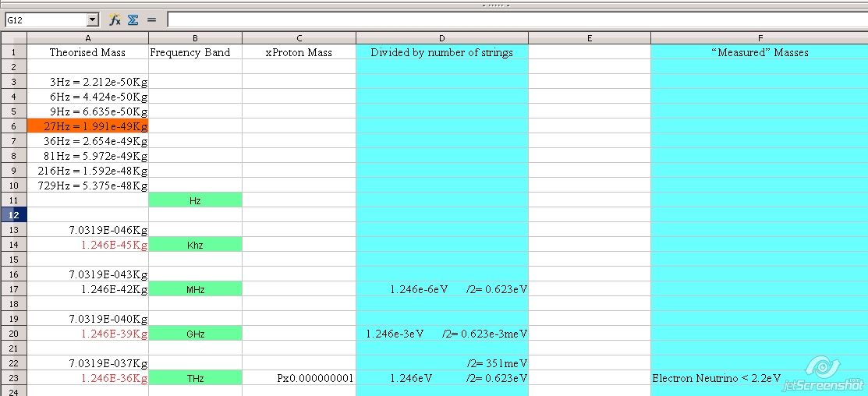Click the green THz cell

coord(195,378)
